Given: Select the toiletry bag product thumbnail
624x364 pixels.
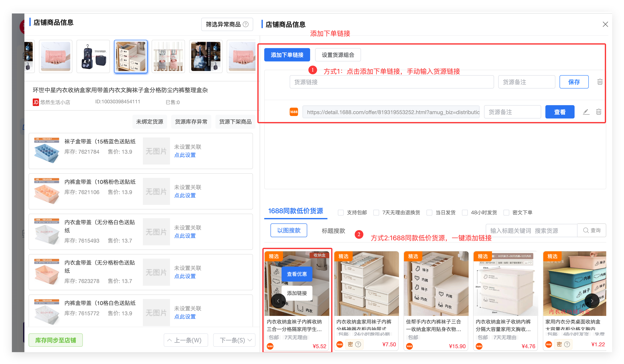Looking at the screenshot, I should [93, 56].
